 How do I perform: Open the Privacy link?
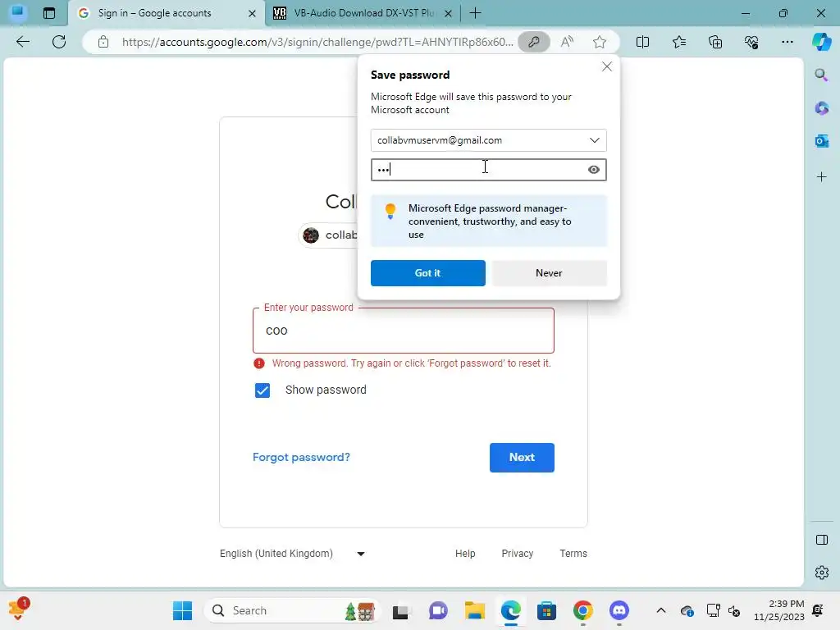click(x=517, y=554)
